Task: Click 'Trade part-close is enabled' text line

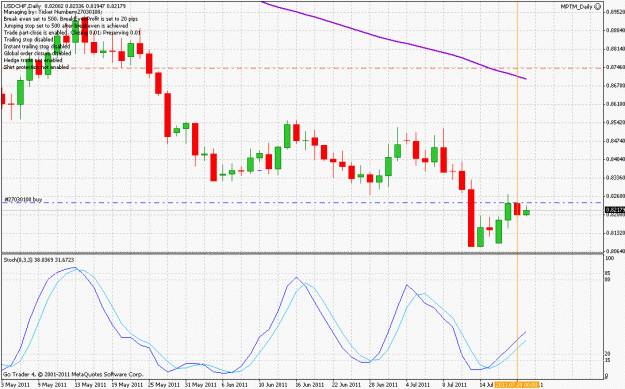Action: click(x=72, y=33)
